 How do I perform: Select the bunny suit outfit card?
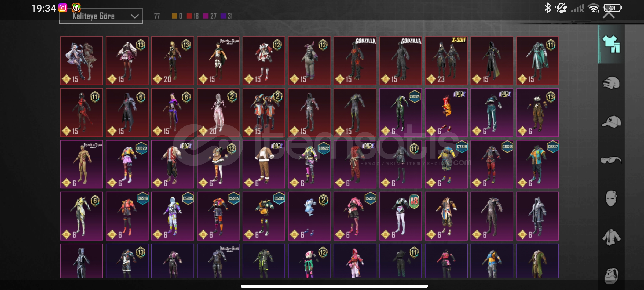click(309, 61)
